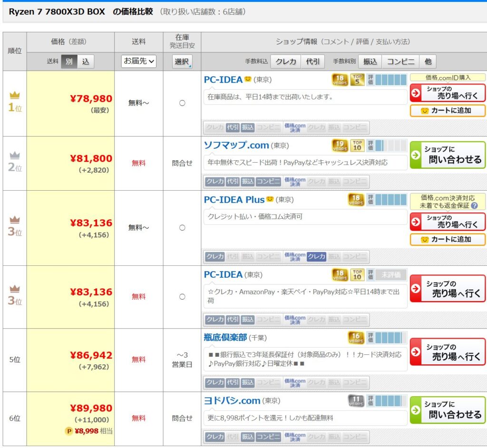Click point P icon beside ¥8,998
The height and width of the screenshot is (448, 487).
68,431
